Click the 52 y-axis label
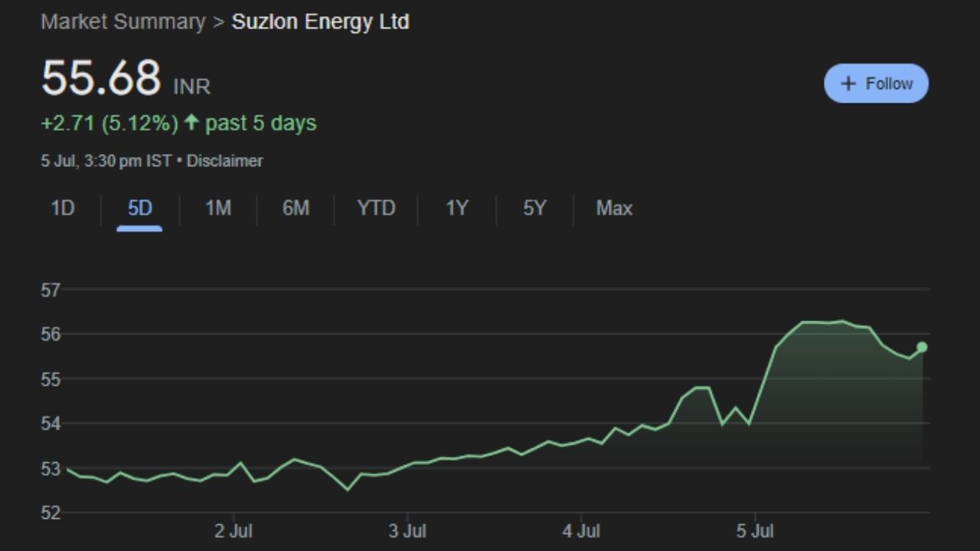Viewport: 980px width, 551px height. 51,513
